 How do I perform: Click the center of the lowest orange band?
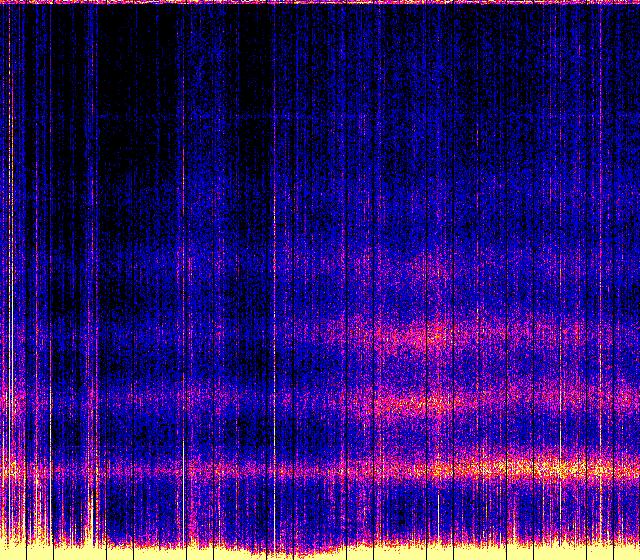point(320,468)
